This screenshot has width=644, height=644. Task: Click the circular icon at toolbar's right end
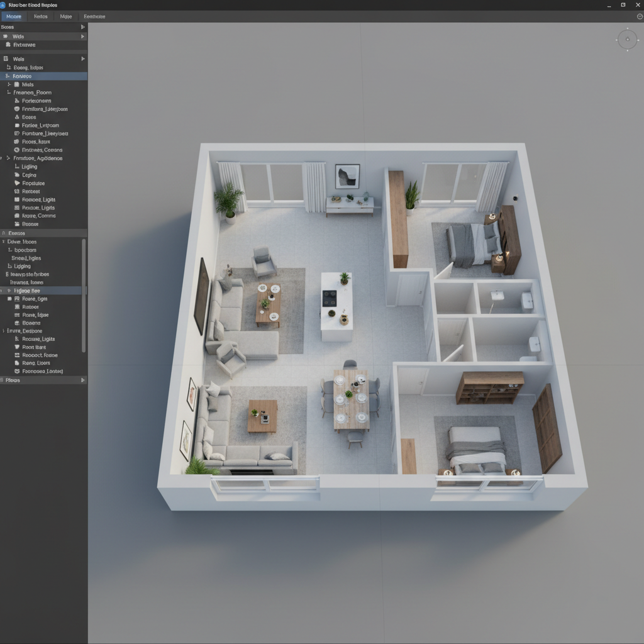[640, 16]
